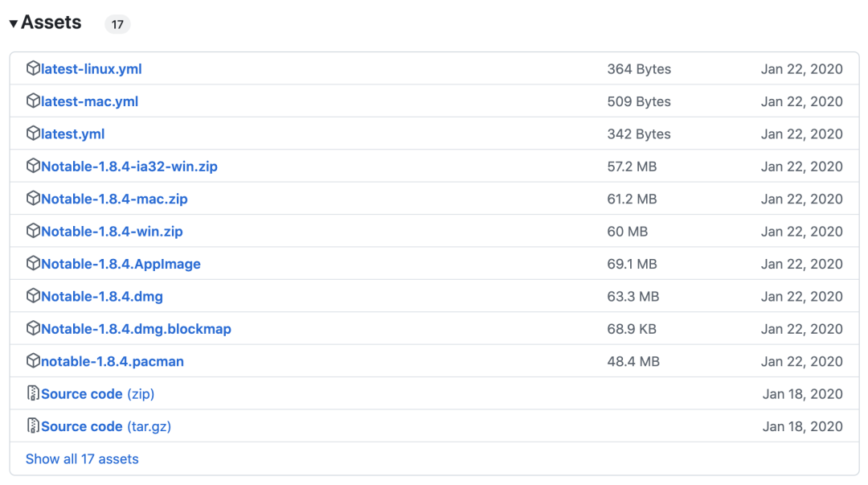Image resolution: width=868 pixels, height=485 pixels.
Task: Download Source code (zip)
Action: click(97, 394)
